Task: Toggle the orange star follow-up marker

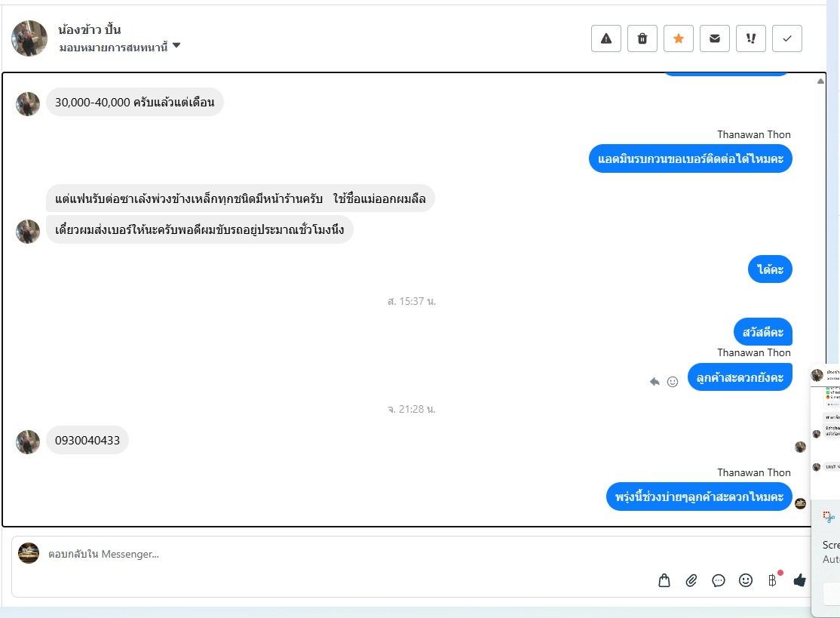Action: point(678,38)
